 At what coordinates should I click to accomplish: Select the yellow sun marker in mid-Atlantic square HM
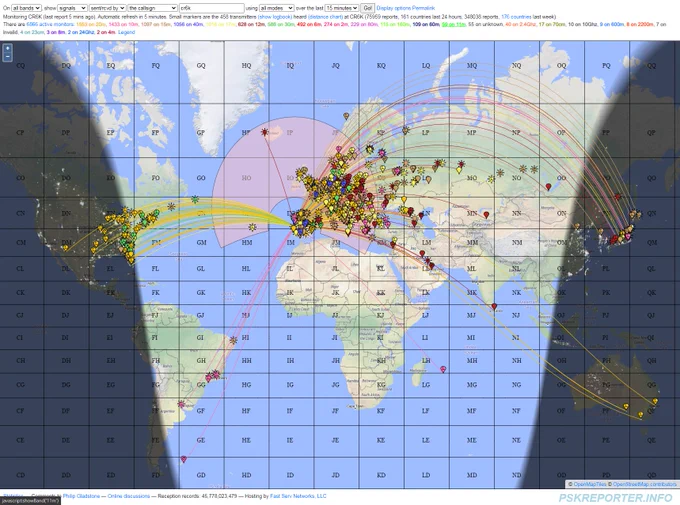click(252, 227)
